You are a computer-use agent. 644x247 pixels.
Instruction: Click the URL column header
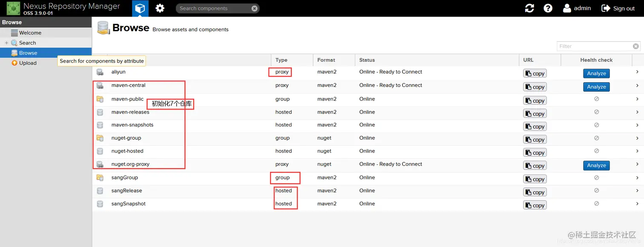pos(540,60)
